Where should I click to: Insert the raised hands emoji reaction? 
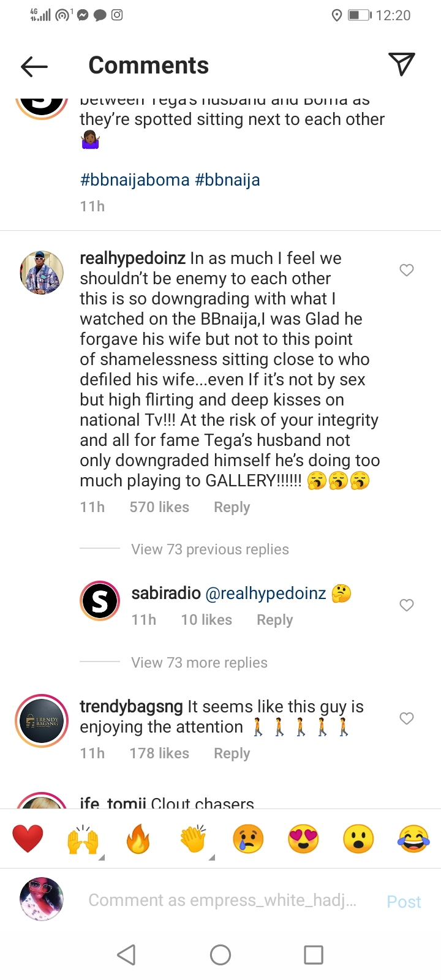click(x=83, y=840)
